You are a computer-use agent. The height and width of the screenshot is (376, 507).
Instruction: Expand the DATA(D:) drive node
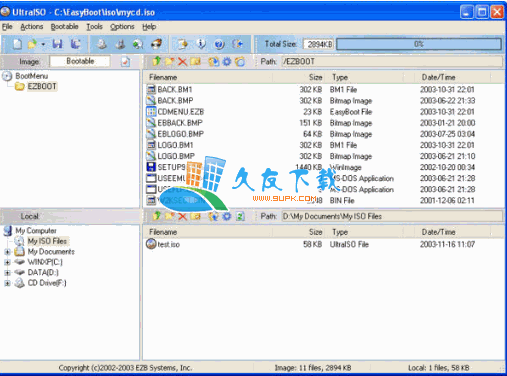coord(7,273)
